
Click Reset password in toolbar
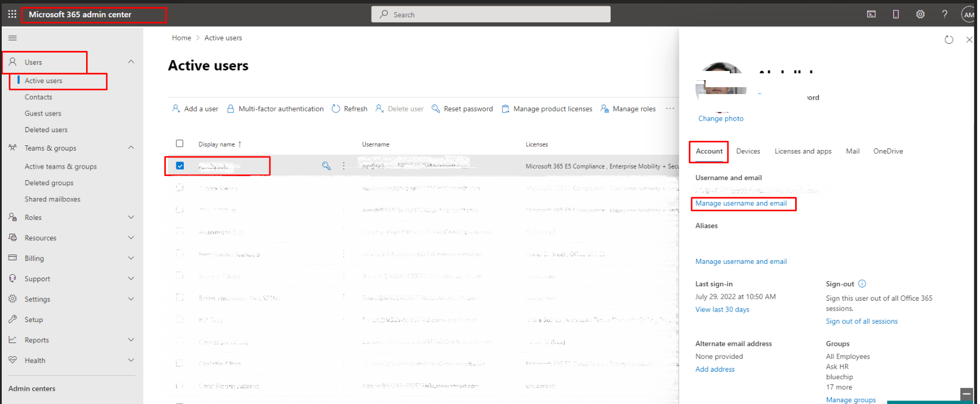click(462, 109)
